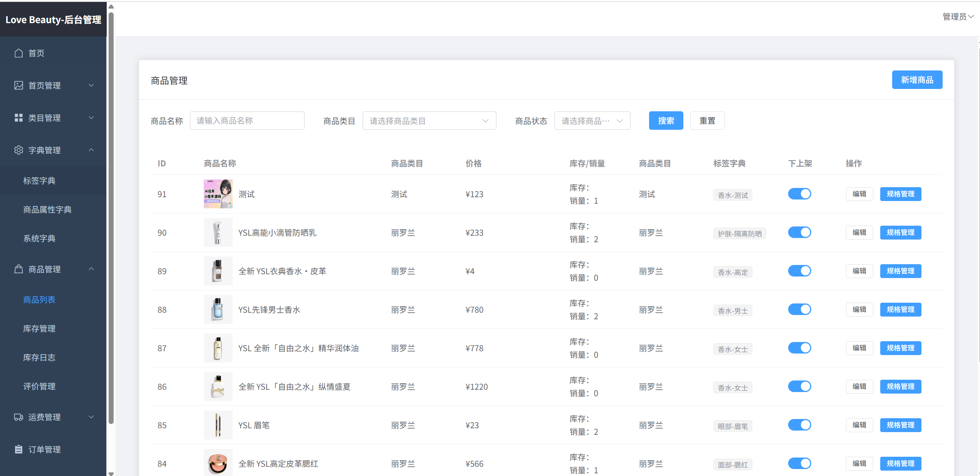Open the 标签字典 submenu item
This screenshot has width=980, height=476.
(x=39, y=181)
